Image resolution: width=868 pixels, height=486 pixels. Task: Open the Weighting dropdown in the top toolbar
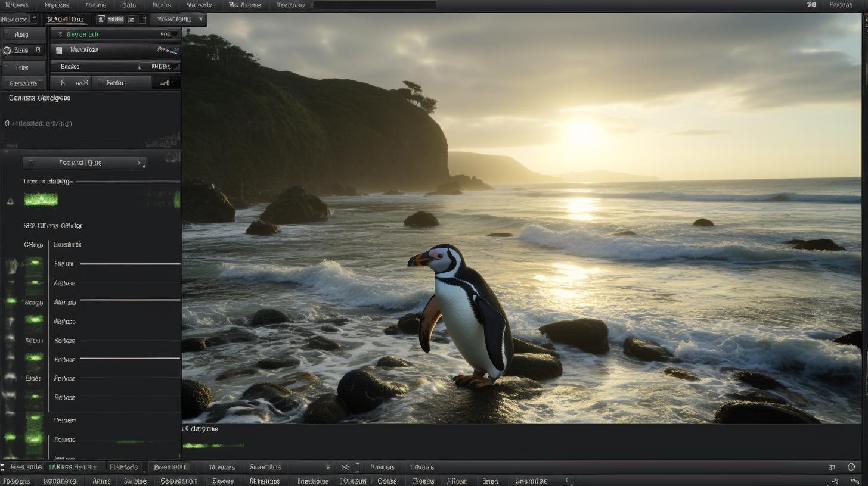[x=179, y=18]
